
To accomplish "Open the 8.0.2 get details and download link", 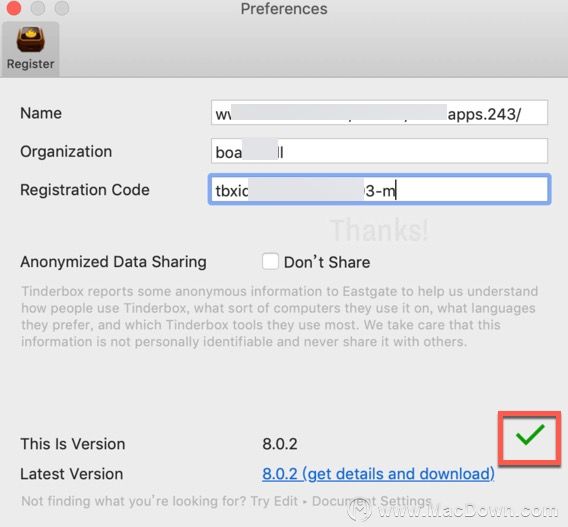I will pyautogui.click(x=378, y=473).
